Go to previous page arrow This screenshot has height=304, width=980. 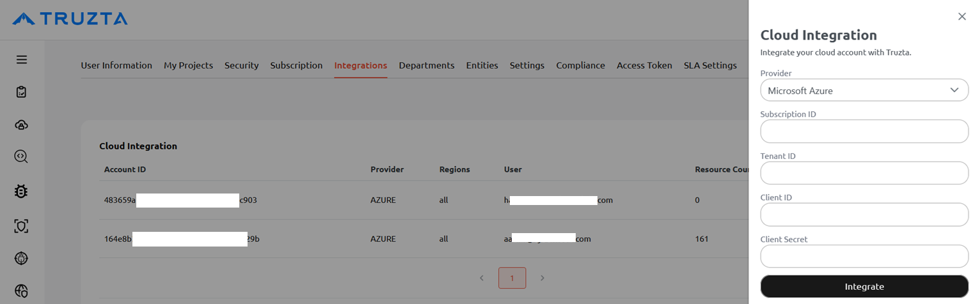(x=482, y=278)
